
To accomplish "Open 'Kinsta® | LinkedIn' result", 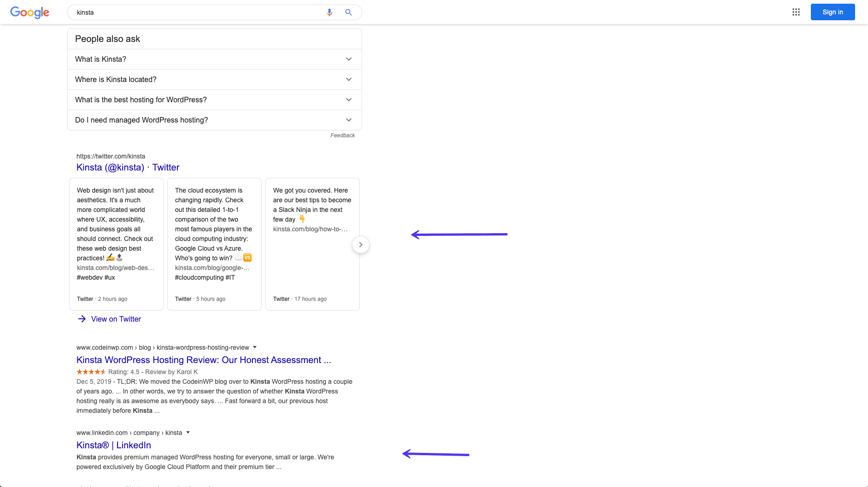I will [114, 445].
